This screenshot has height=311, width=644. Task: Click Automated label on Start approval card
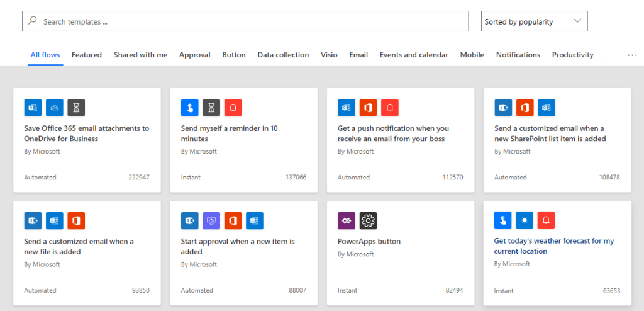click(197, 290)
